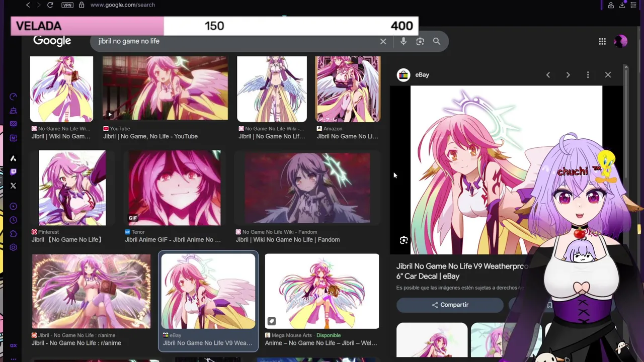
Task: Open the Pinterest Jibril image result
Action: [72, 188]
